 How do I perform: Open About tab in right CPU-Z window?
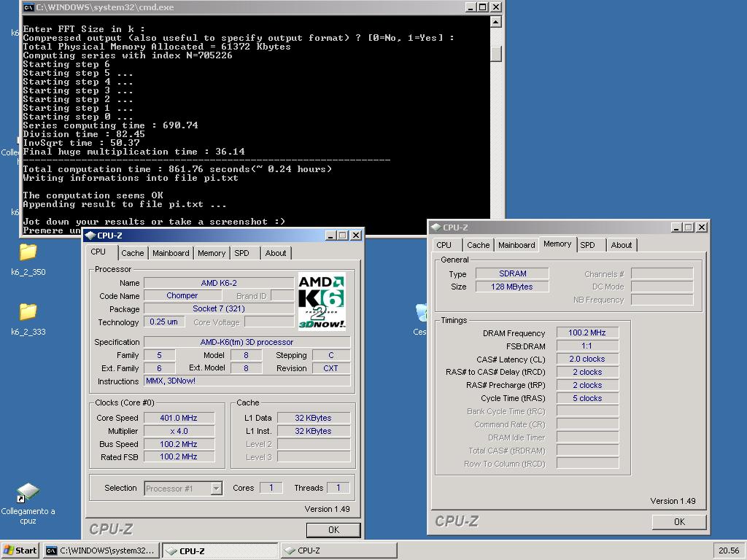point(622,245)
